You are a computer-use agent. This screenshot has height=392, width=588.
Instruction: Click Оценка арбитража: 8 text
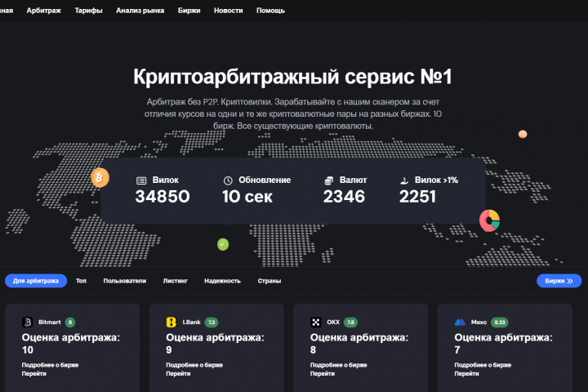tap(359, 344)
